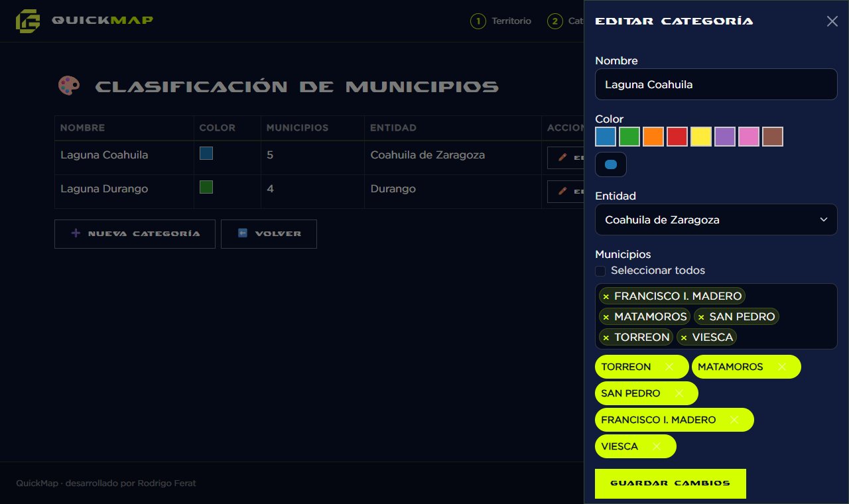This screenshot has width=849, height=504.
Task: Go to step 2 in the top stepper
Action: point(566,21)
